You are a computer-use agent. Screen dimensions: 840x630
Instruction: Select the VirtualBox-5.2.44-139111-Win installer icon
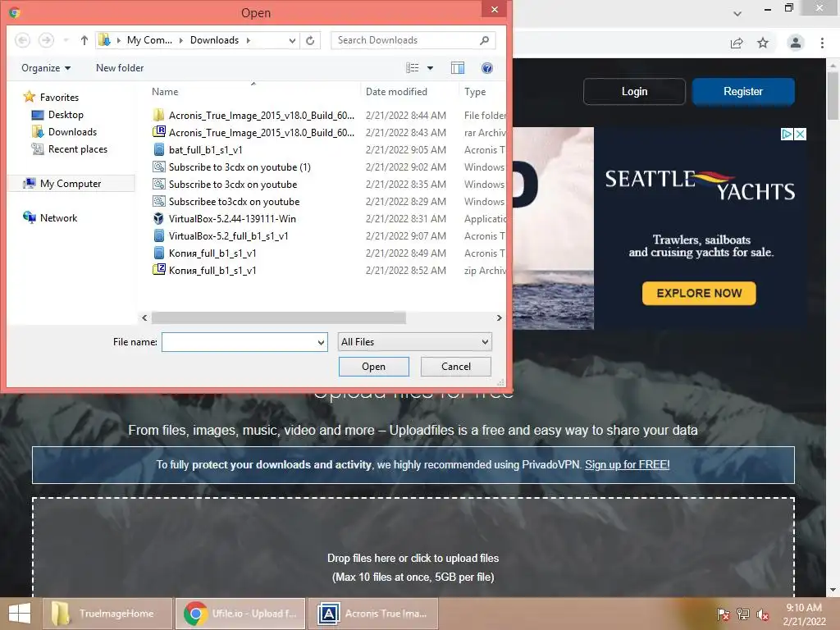point(158,218)
